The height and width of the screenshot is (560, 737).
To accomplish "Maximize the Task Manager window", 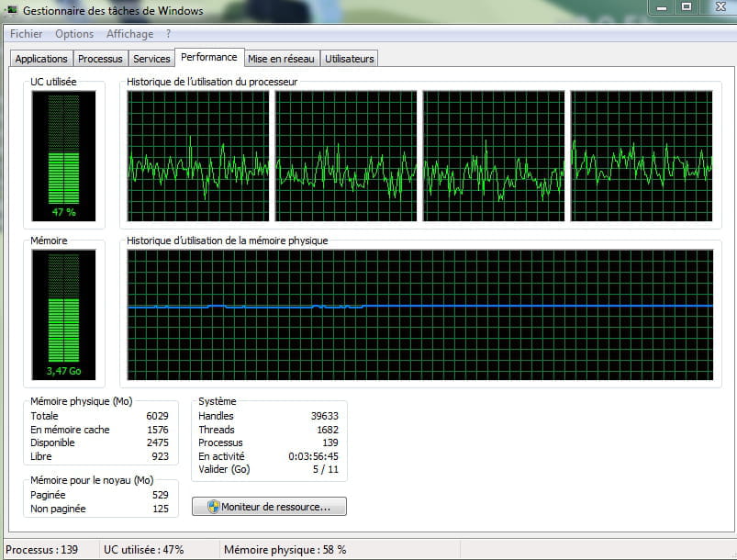I will (x=687, y=7).
